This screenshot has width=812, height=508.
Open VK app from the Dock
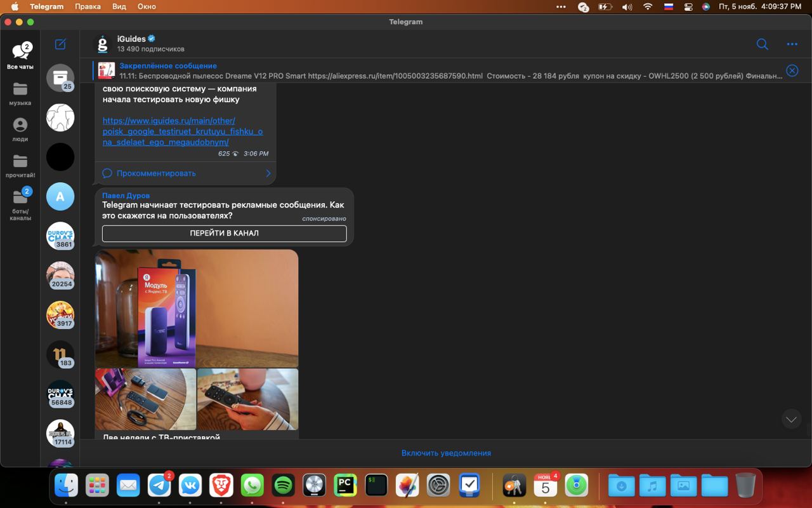click(x=190, y=486)
